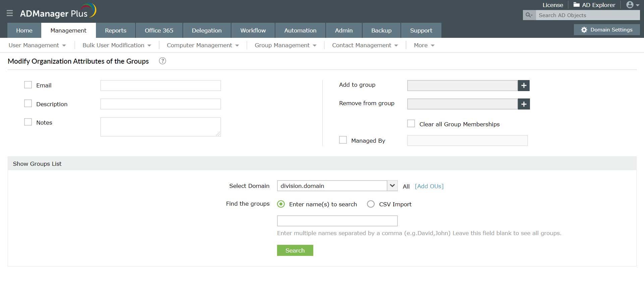The height and width of the screenshot is (282, 644).
Task: Tick the Clear all Group Memberships checkbox
Action: point(411,124)
